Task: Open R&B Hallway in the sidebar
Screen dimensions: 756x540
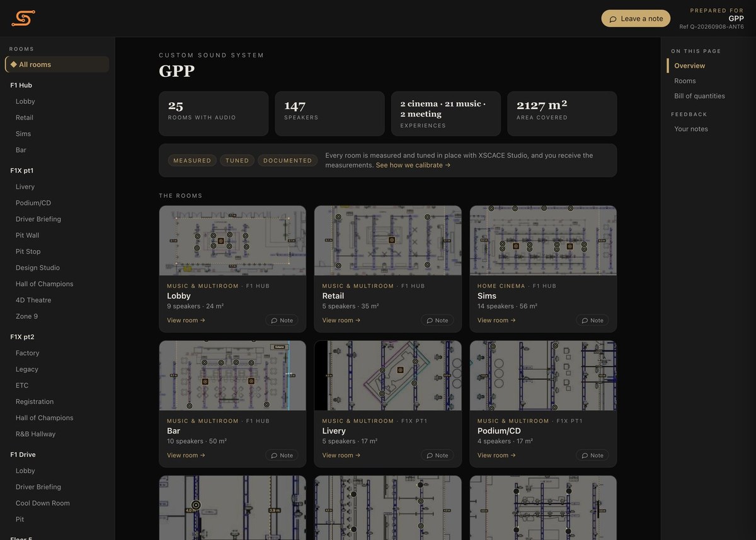Action: click(35, 434)
